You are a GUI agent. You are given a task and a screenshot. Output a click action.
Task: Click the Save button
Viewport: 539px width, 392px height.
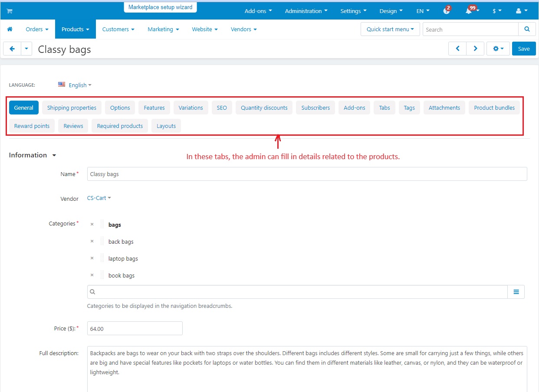tap(524, 49)
